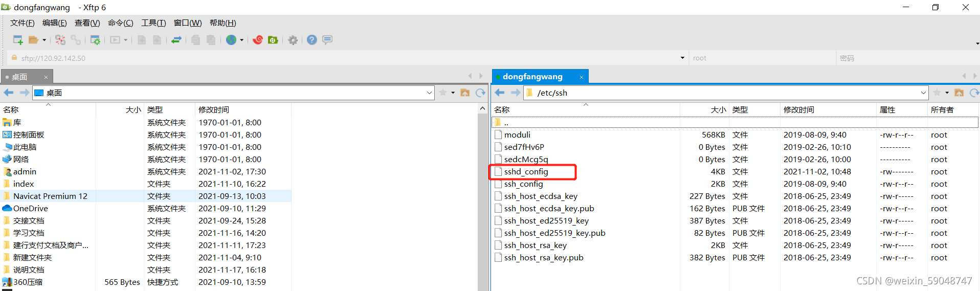
Task: Click the greyed download page icon
Action: coord(157,40)
